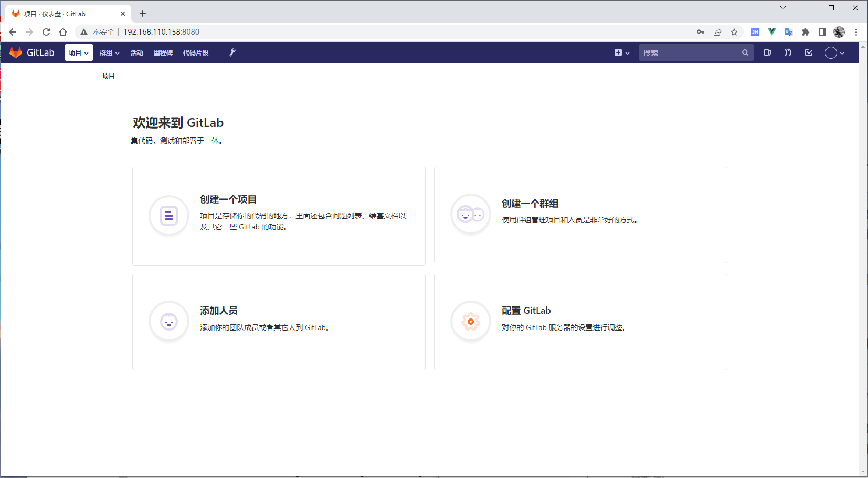Click the search magnifier icon
Viewport: 868px width, 478px height.
[745, 52]
